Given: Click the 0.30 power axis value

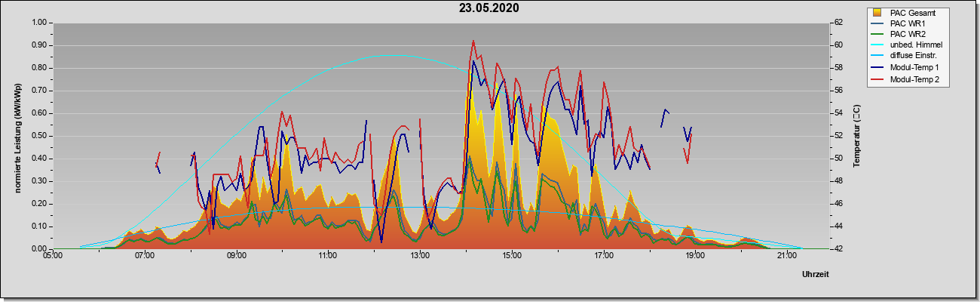Looking at the screenshot, I should [38, 181].
